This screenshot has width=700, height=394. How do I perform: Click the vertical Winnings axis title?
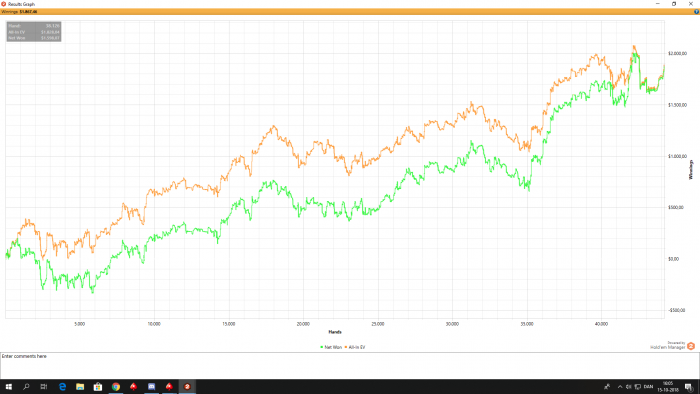pos(692,170)
